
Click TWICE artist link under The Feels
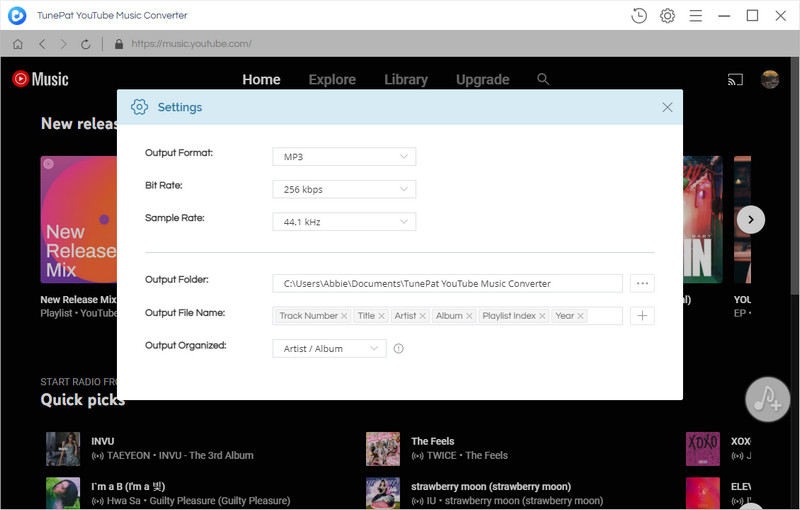(441, 455)
